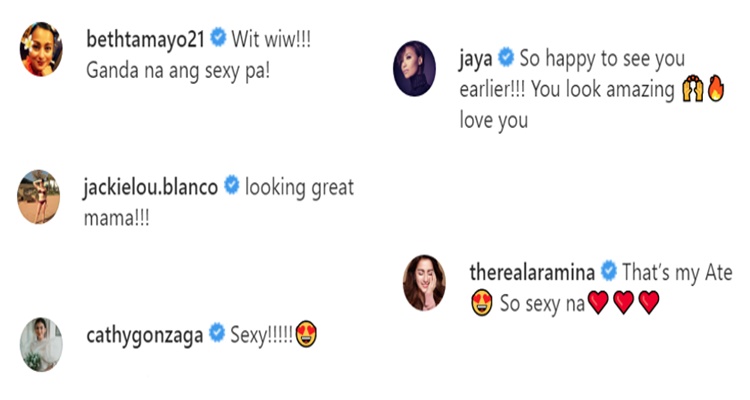The height and width of the screenshot is (400, 750).
Task: Click the middle red heart emoji
Action: click(x=623, y=304)
